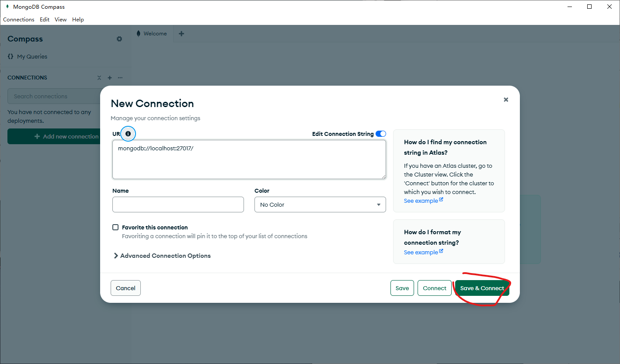The height and width of the screenshot is (364, 620).
Task: Click the Cancel button
Action: pos(125,288)
